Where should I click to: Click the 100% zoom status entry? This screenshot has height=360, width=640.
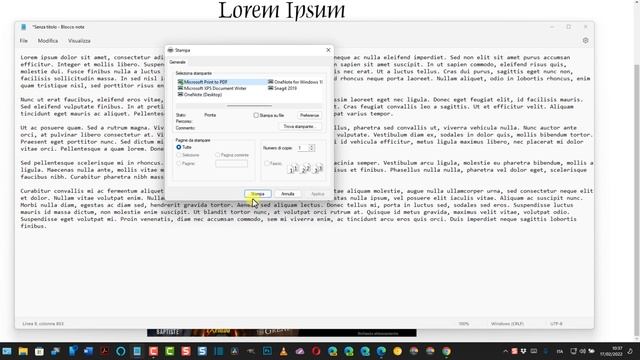[x=464, y=324]
